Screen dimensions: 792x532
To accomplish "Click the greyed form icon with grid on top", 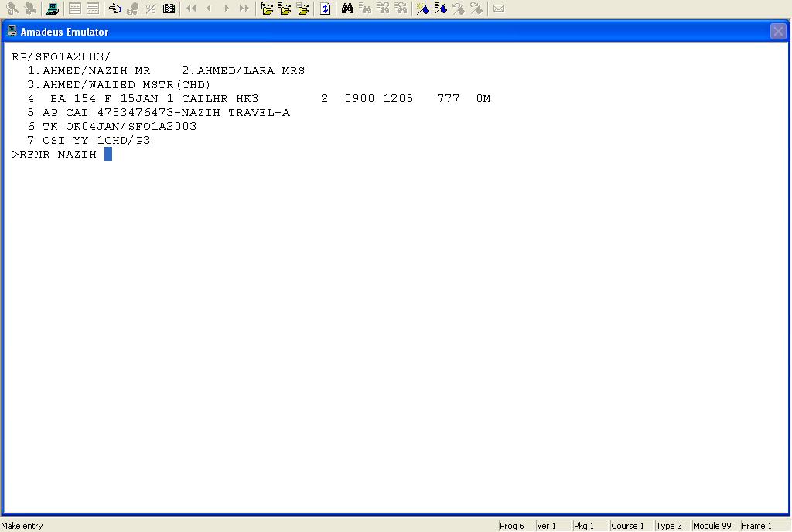I will pyautogui.click(x=75, y=9).
